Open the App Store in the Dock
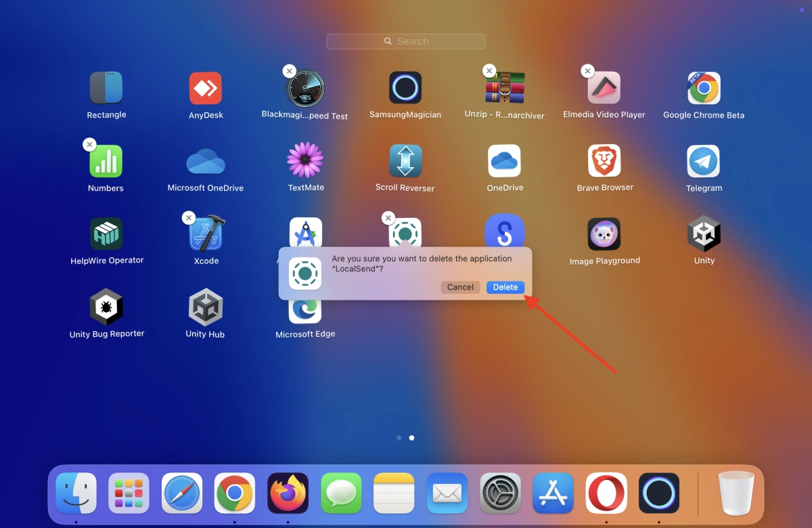Image resolution: width=812 pixels, height=528 pixels. (553, 493)
